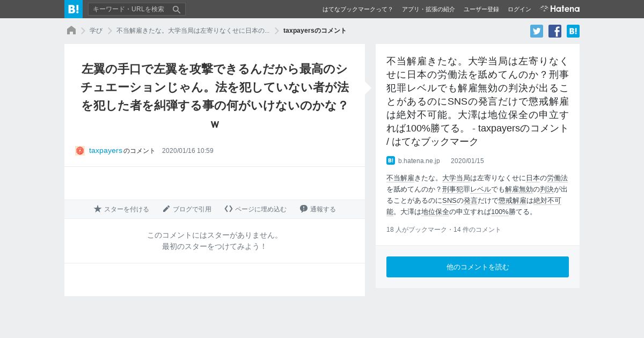Click 通報する to report

pyautogui.click(x=318, y=209)
